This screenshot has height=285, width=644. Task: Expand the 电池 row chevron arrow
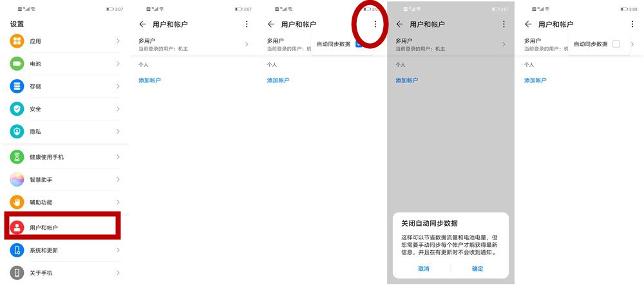pos(118,64)
